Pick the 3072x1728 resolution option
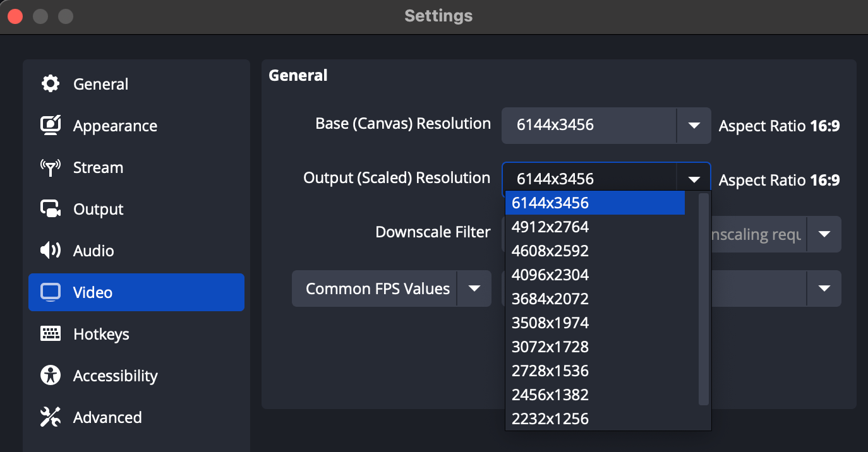868x452 pixels. click(x=550, y=347)
